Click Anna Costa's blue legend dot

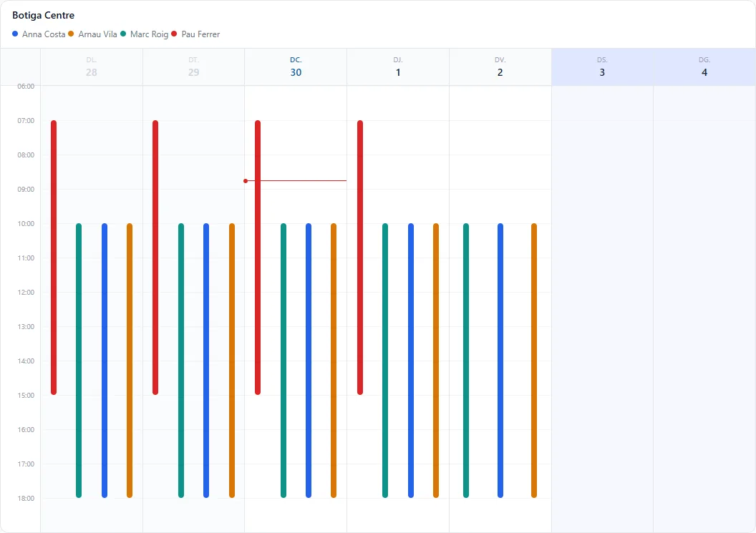(15, 34)
